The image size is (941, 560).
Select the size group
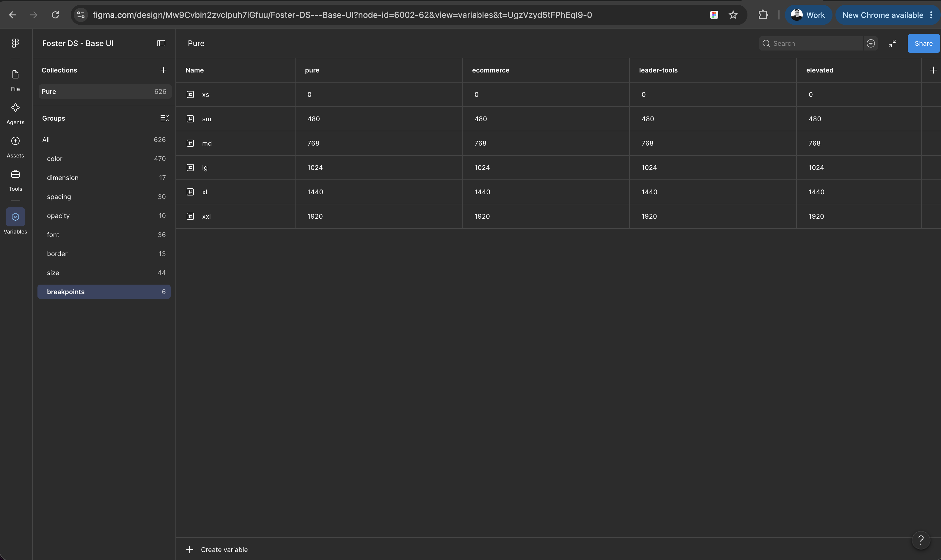104,273
